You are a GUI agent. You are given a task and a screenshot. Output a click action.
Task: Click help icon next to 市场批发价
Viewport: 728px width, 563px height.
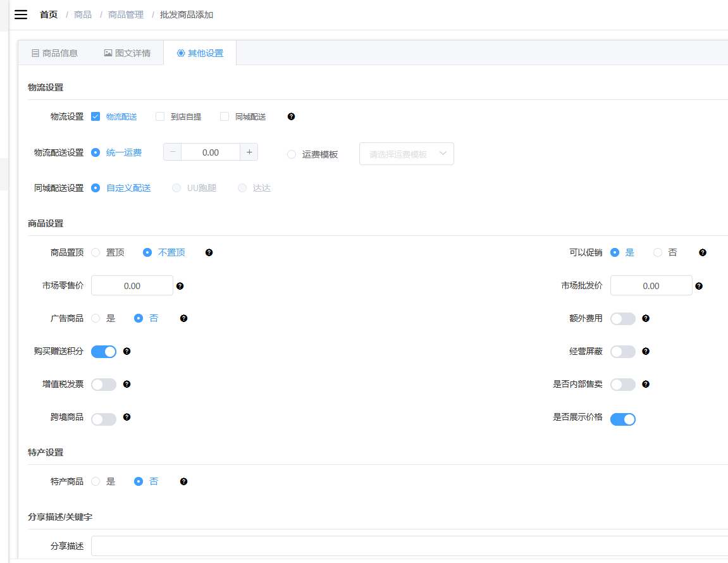pos(699,286)
